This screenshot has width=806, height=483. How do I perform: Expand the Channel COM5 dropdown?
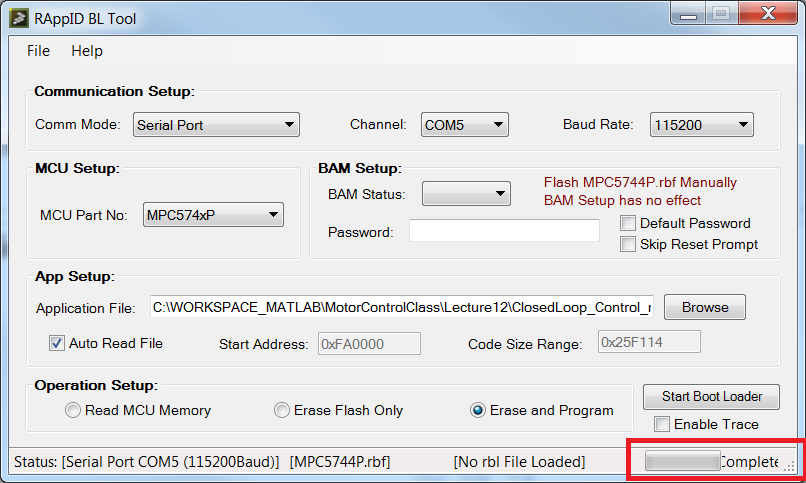coord(465,125)
